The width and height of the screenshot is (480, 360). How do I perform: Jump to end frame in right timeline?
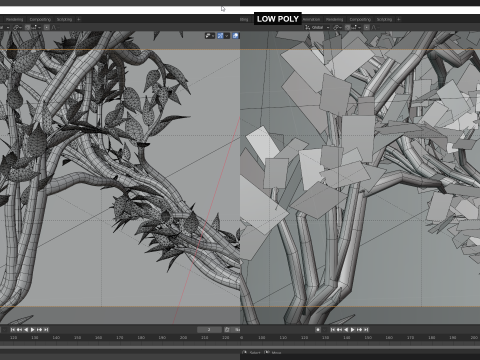tap(366, 330)
